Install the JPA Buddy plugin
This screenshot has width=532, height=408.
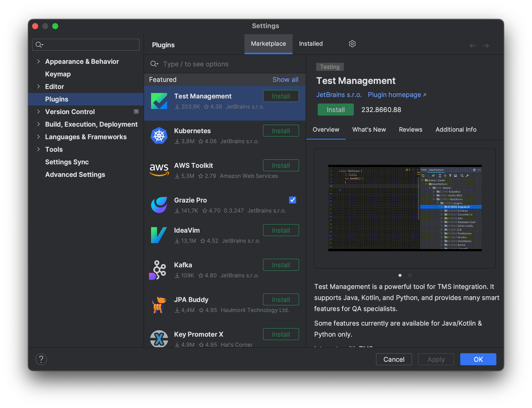pyautogui.click(x=281, y=299)
